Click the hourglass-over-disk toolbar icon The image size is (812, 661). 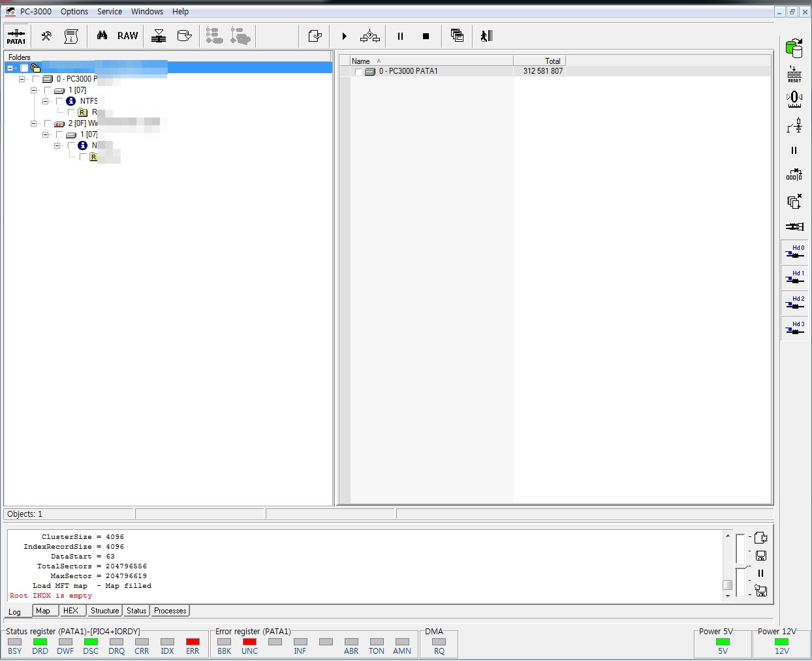(x=159, y=36)
